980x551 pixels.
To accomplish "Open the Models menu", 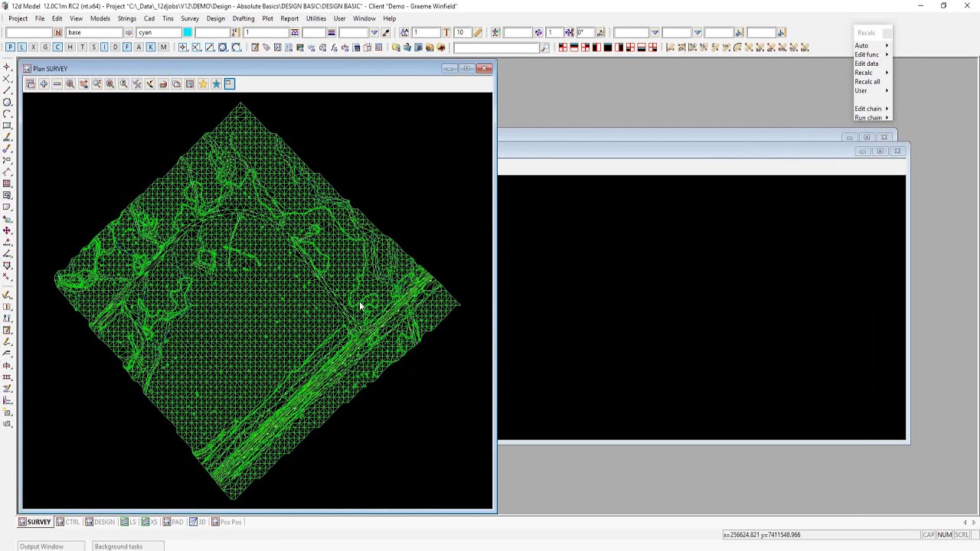I will 100,18.
